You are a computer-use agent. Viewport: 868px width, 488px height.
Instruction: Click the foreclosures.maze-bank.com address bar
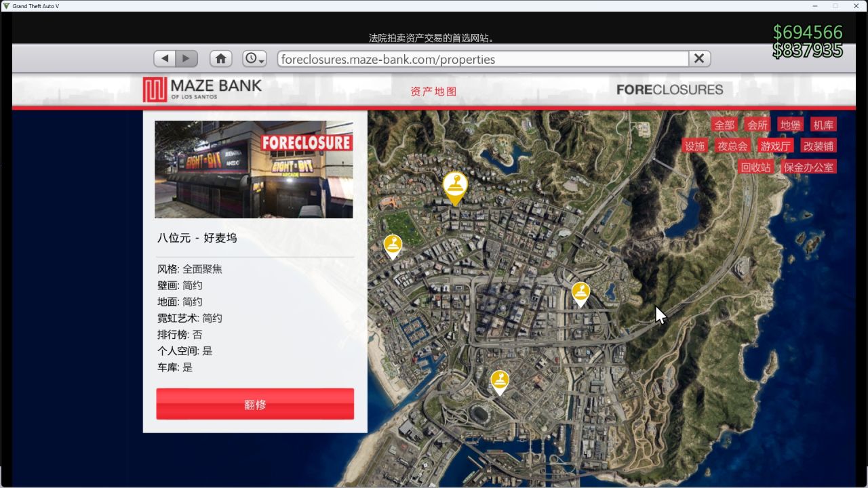(483, 59)
